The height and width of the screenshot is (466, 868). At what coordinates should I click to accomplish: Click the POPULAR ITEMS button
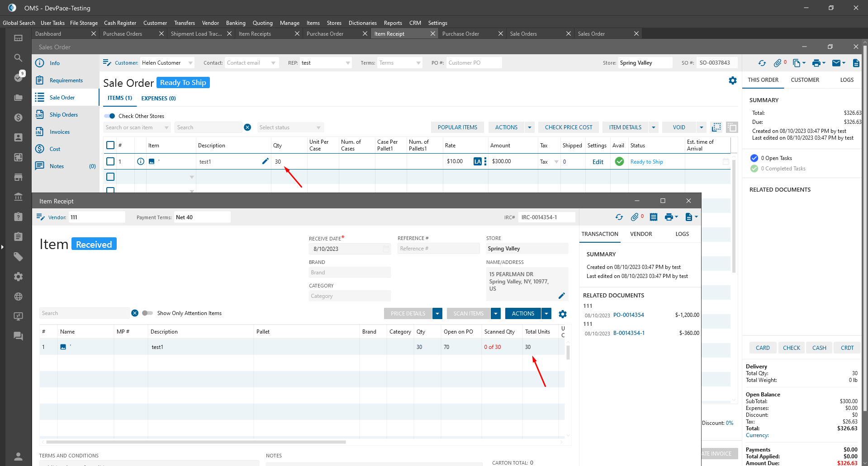coord(457,127)
